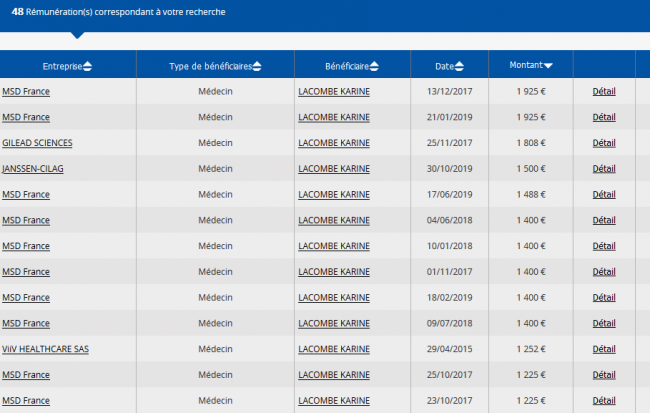This screenshot has height=413, width=650.
Task: Open LACOMBE KARINE link in GILEAD SCIENCES row
Action: [334, 143]
